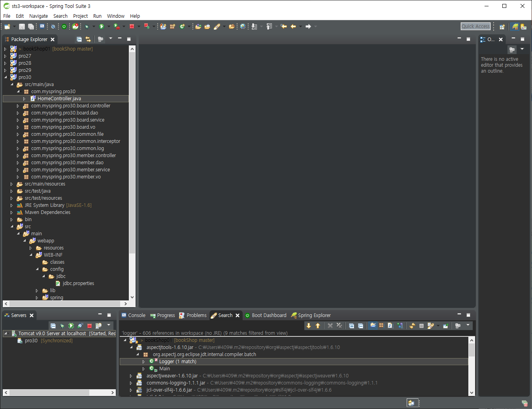532x409 pixels.
Task: Expand the src/main/resources folder
Action: 11,184
